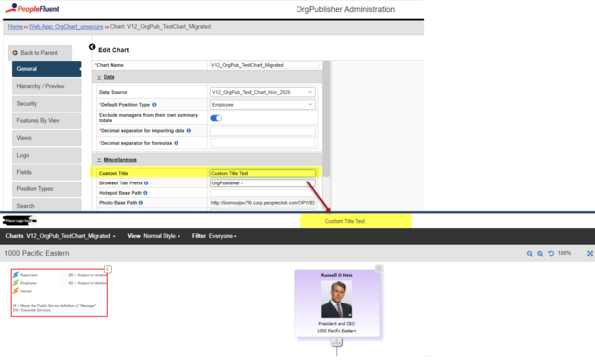This screenshot has height=364, width=595.
Task: Open the Default Position Type dropdown
Action: (x=263, y=105)
